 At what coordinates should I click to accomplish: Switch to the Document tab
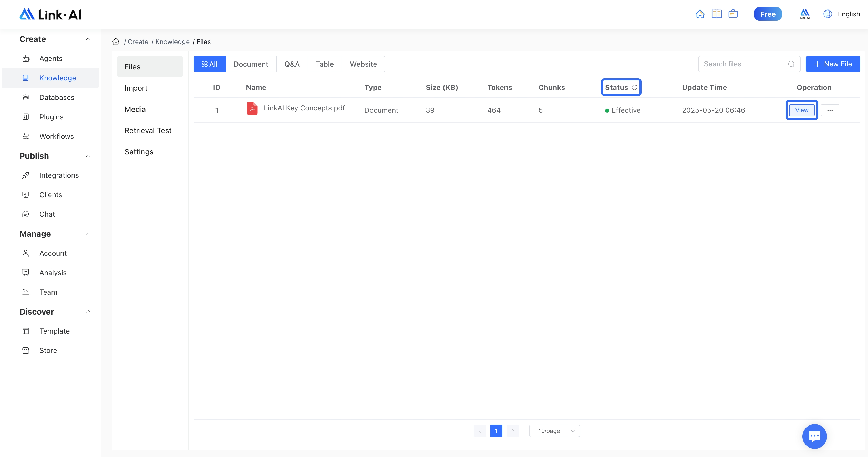[x=251, y=64]
